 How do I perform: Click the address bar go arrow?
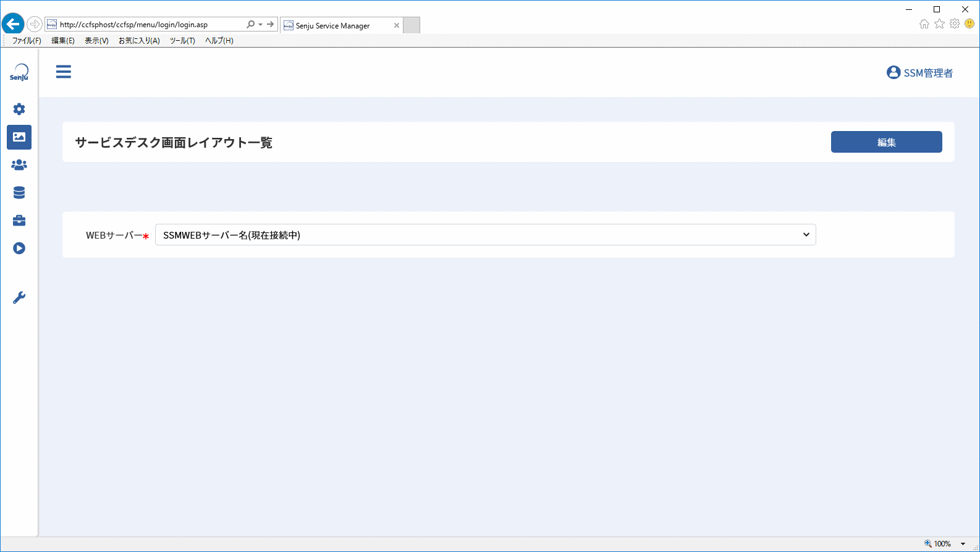(271, 25)
